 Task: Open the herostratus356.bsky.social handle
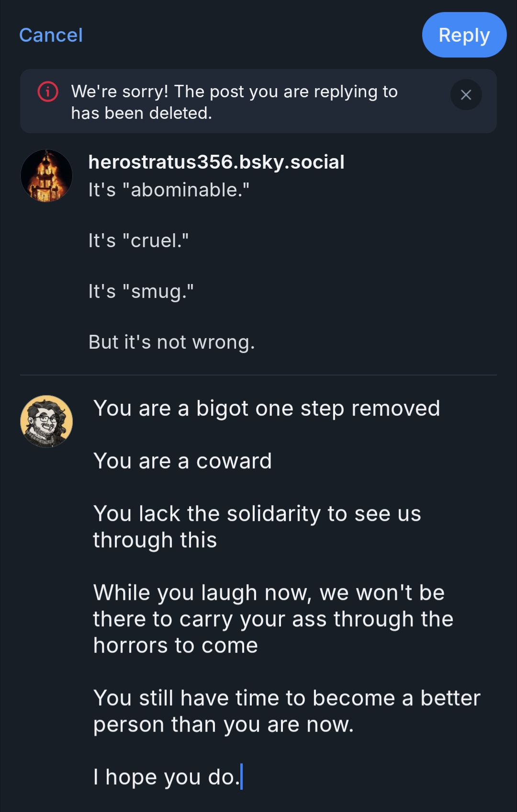216,162
